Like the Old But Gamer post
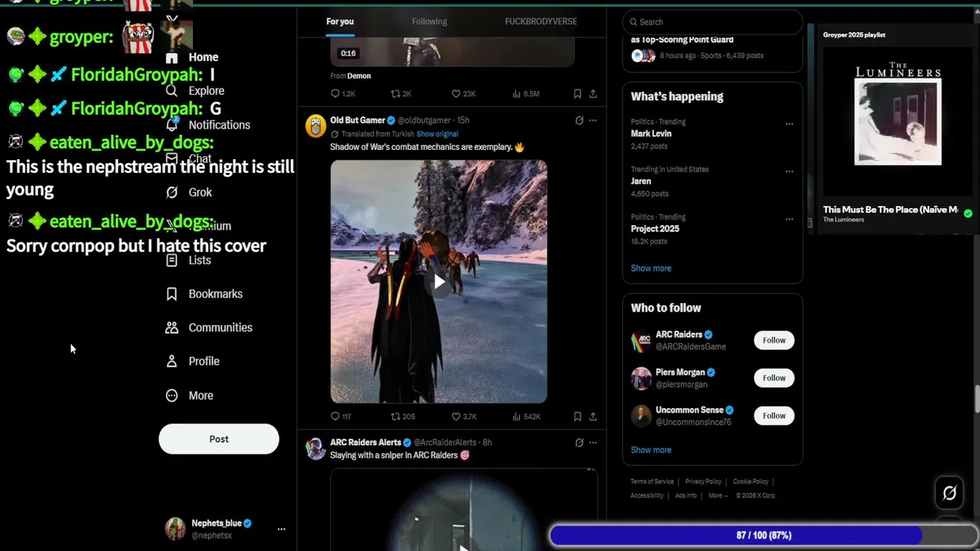 pos(456,416)
